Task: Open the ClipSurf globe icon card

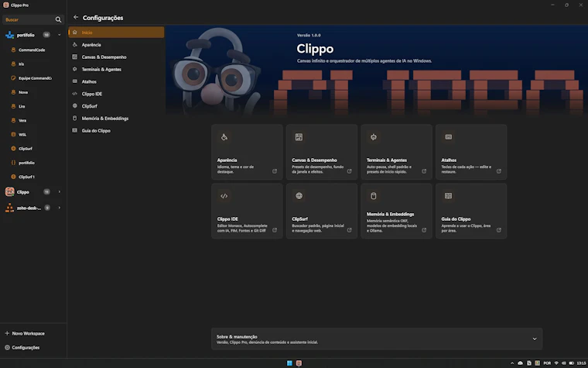Action: (299, 196)
